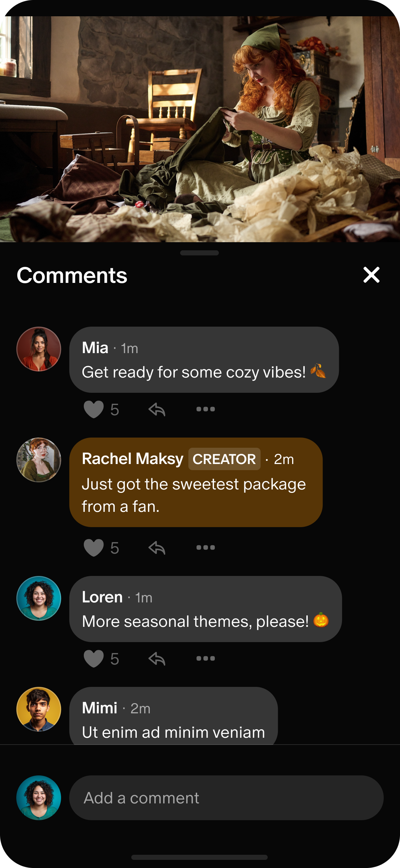Show more options for Loren's comment
The height and width of the screenshot is (868, 400).
click(205, 658)
